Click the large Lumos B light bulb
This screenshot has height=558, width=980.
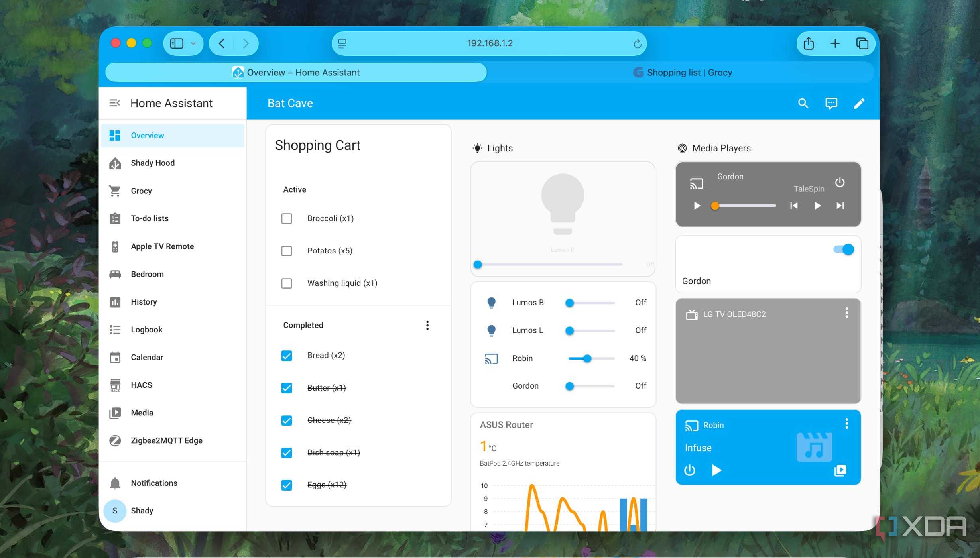[563, 204]
